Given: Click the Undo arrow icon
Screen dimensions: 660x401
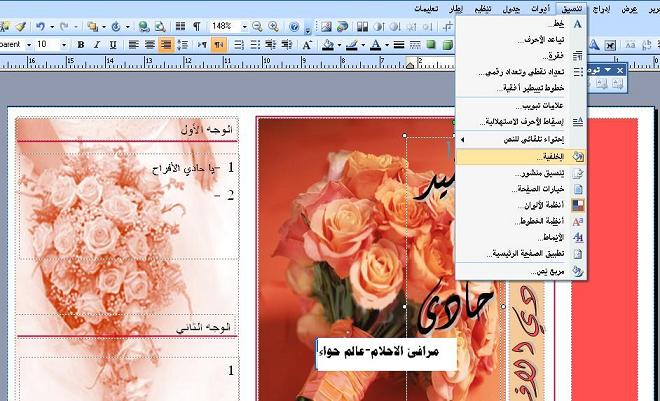Looking at the screenshot, I should [39, 26].
